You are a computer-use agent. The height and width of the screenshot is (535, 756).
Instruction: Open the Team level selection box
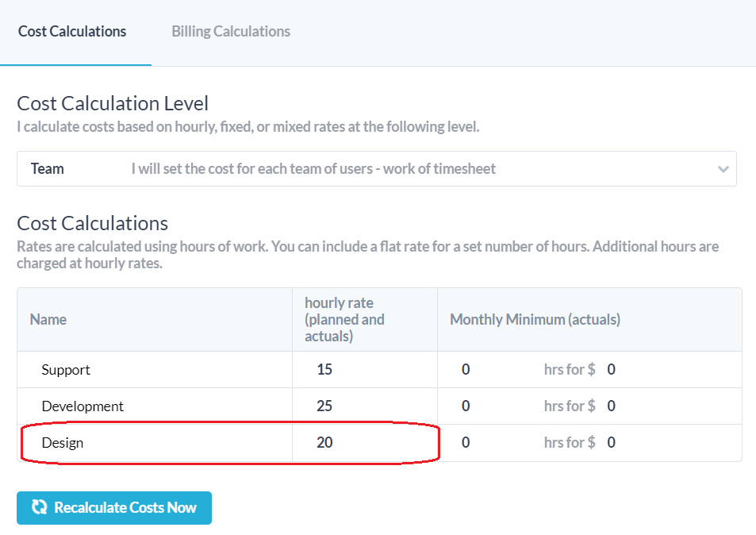(376, 169)
